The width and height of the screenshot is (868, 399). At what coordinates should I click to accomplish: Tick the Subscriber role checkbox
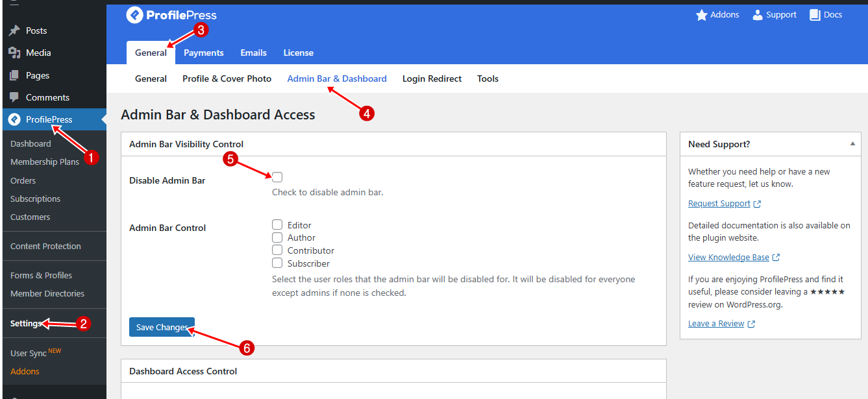pyautogui.click(x=277, y=263)
